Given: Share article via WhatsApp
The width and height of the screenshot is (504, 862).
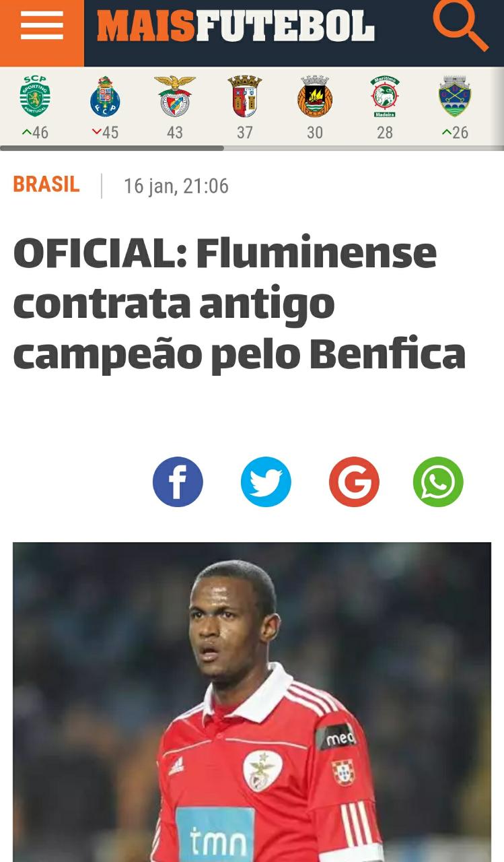Looking at the screenshot, I should tap(438, 482).
